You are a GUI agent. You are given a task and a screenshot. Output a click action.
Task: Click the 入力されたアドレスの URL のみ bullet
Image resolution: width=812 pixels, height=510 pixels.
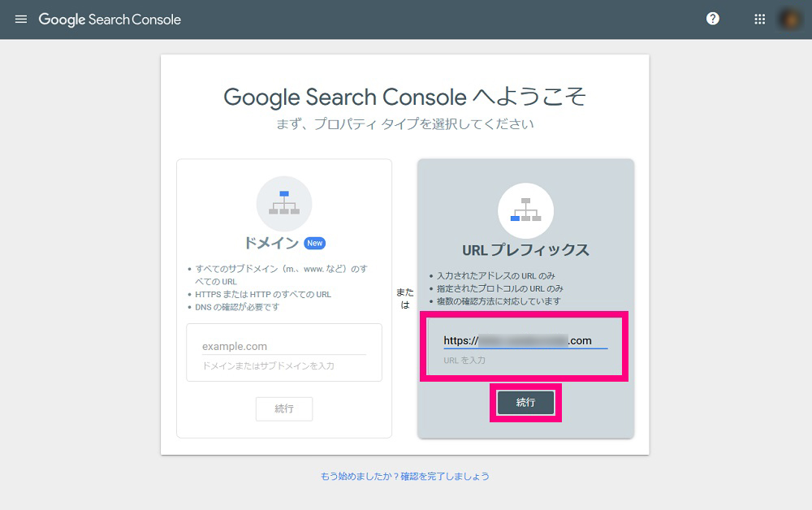coord(496,276)
